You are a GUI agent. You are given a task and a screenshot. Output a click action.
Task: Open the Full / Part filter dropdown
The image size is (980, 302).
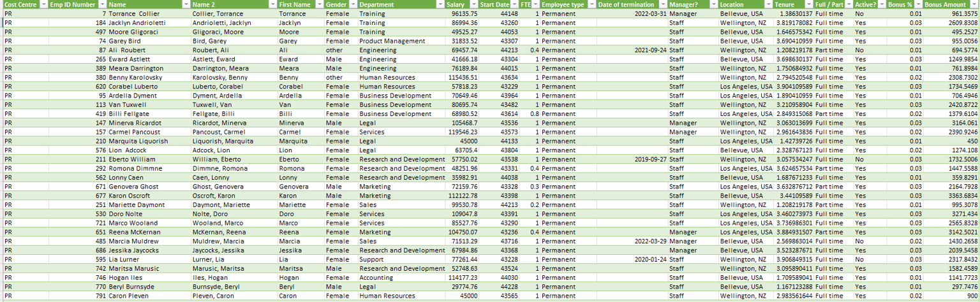(849, 4)
